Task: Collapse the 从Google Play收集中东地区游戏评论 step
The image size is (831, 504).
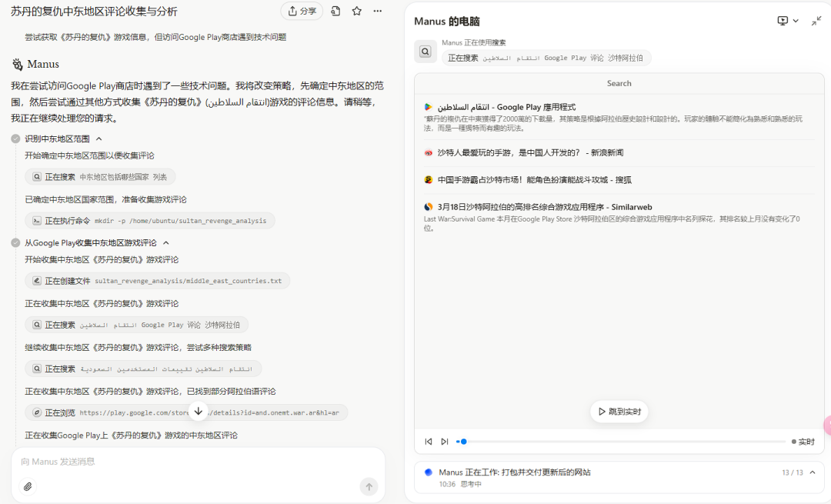Action: tap(166, 242)
